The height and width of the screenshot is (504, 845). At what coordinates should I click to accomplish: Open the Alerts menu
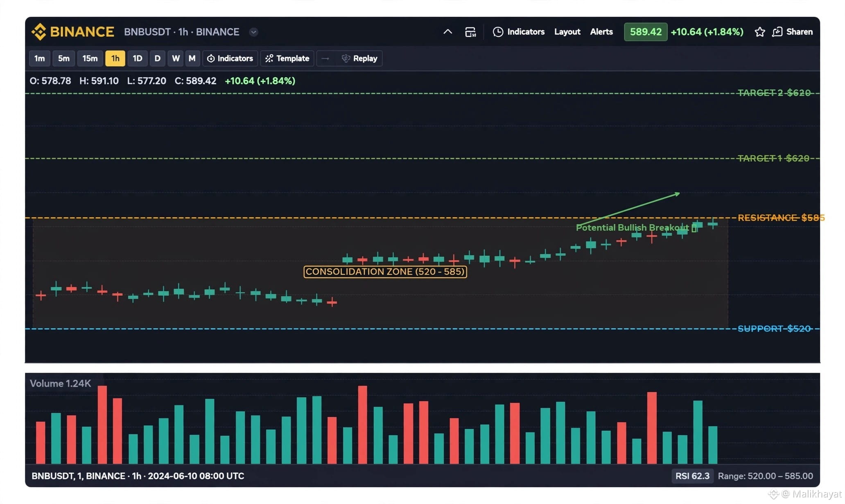601,32
